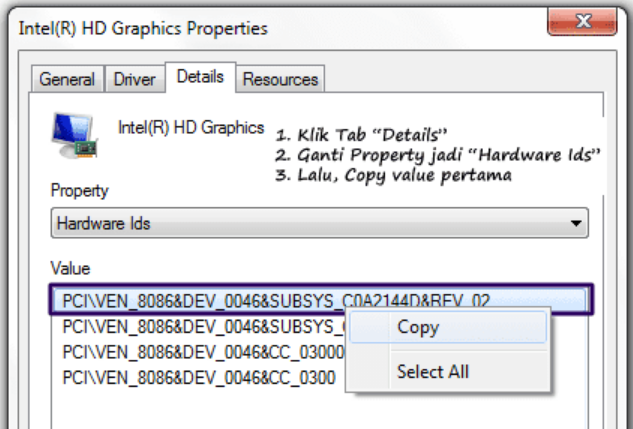633x429 pixels.
Task: Switch to the General tab
Action: tap(67, 79)
